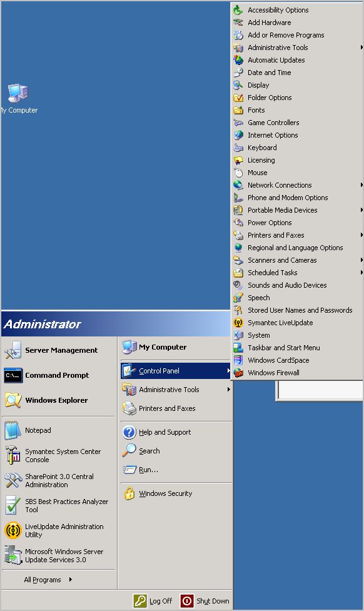Click the Add Hardware icon
Image resolution: width=364 pixels, height=611 pixels.
point(238,23)
